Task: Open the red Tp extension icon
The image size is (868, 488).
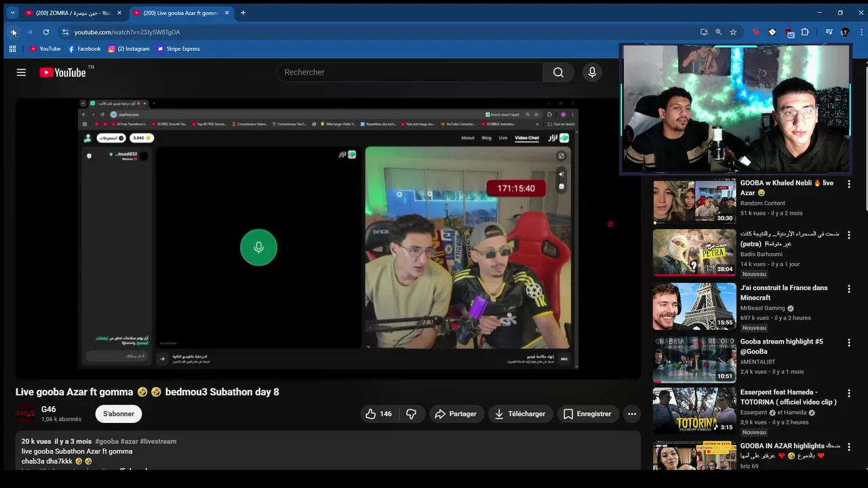Action: pyautogui.click(x=755, y=32)
